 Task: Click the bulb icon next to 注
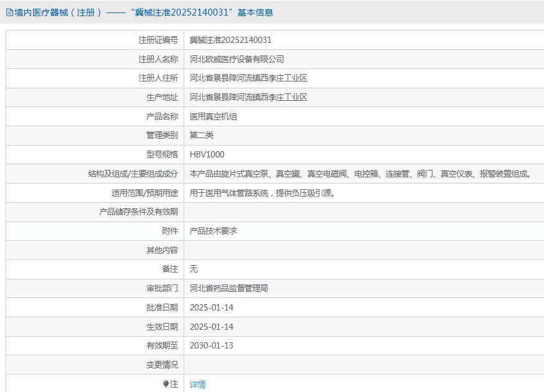pyautogui.click(x=166, y=384)
